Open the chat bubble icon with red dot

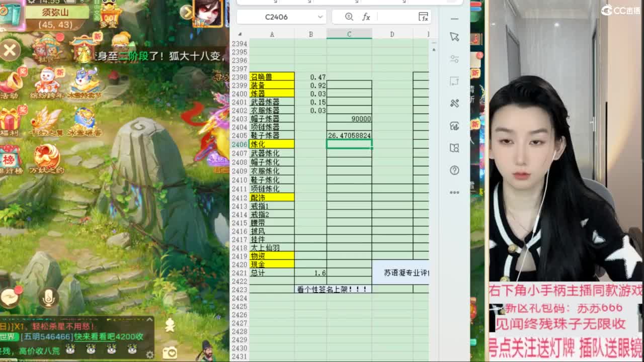11,297
